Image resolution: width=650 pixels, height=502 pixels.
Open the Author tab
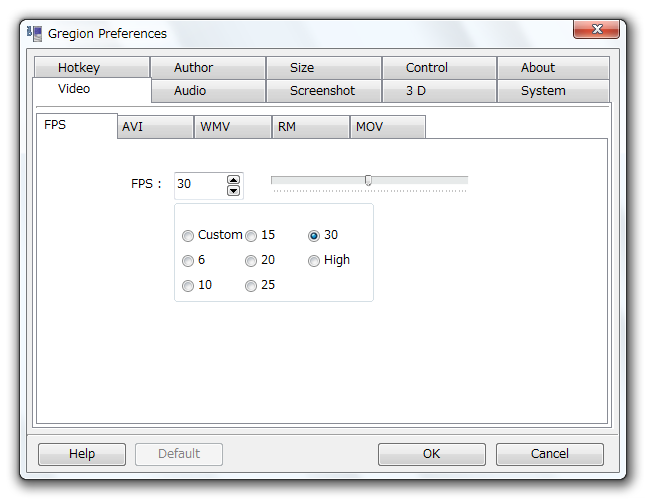pyautogui.click(x=208, y=68)
